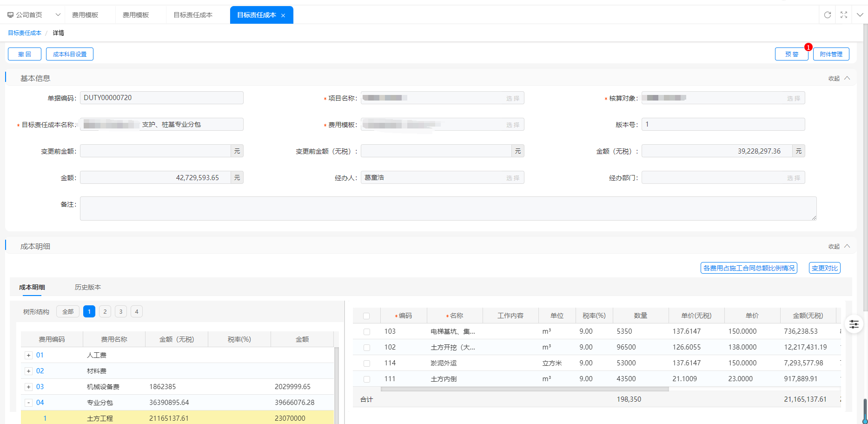Toggle fullscreen with the expand icon

[x=844, y=15]
